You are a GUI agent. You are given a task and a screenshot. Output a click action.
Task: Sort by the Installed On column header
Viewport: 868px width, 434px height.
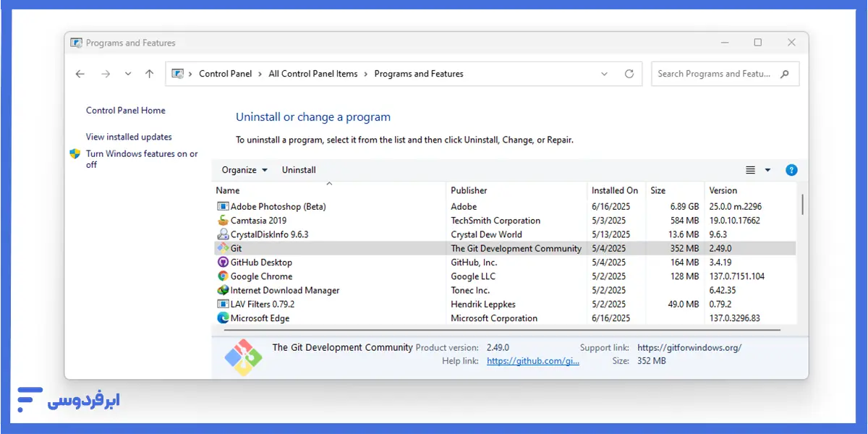pyautogui.click(x=616, y=190)
